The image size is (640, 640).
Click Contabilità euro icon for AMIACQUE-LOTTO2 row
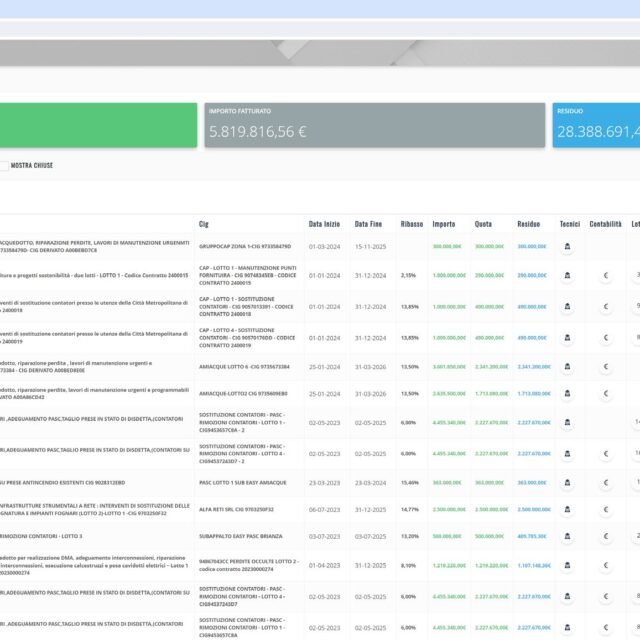point(605,394)
